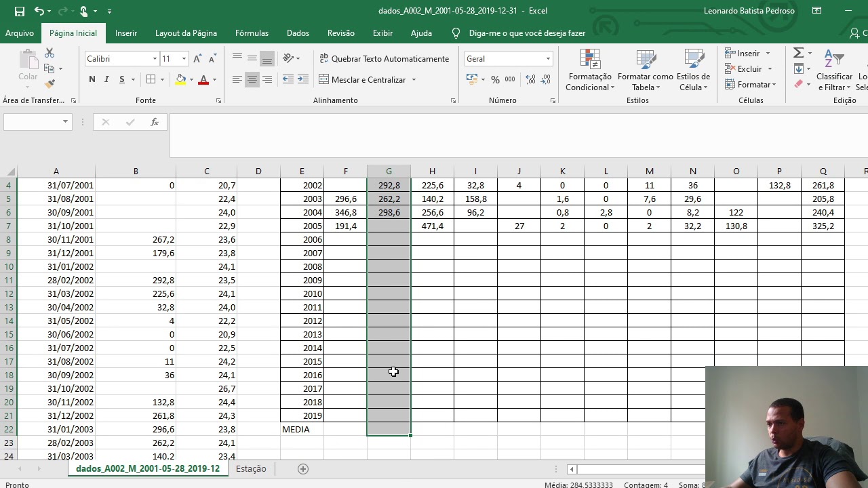868x488 pixels.
Task: Apply the red font color
Action: [x=203, y=79]
